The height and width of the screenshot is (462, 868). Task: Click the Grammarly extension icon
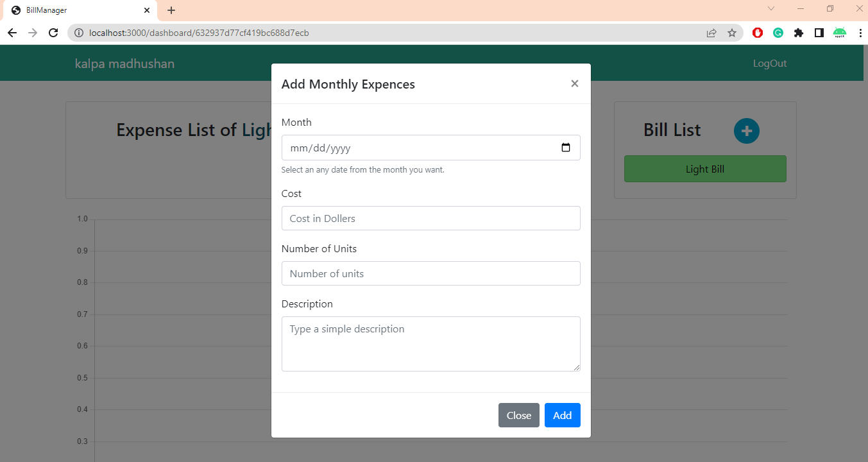pos(778,33)
